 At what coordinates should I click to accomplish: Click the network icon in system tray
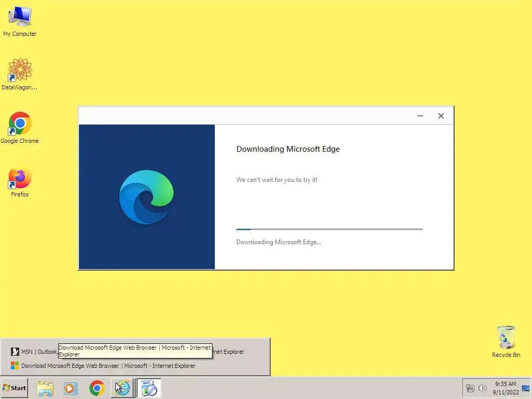tap(470, 388)
